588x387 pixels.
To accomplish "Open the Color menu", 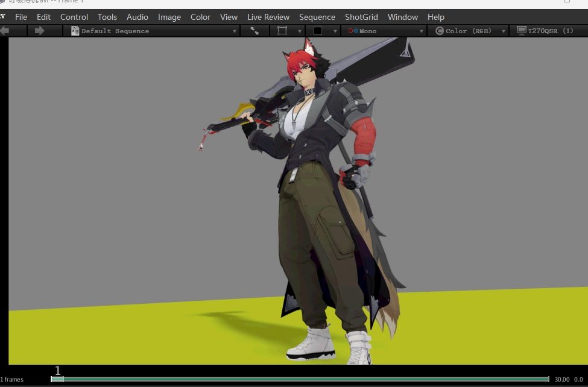I will [x=200, y=17].
